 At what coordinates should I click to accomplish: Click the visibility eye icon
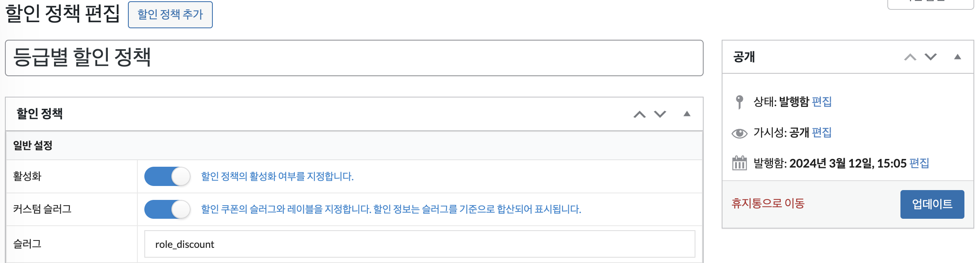(739, 133)
